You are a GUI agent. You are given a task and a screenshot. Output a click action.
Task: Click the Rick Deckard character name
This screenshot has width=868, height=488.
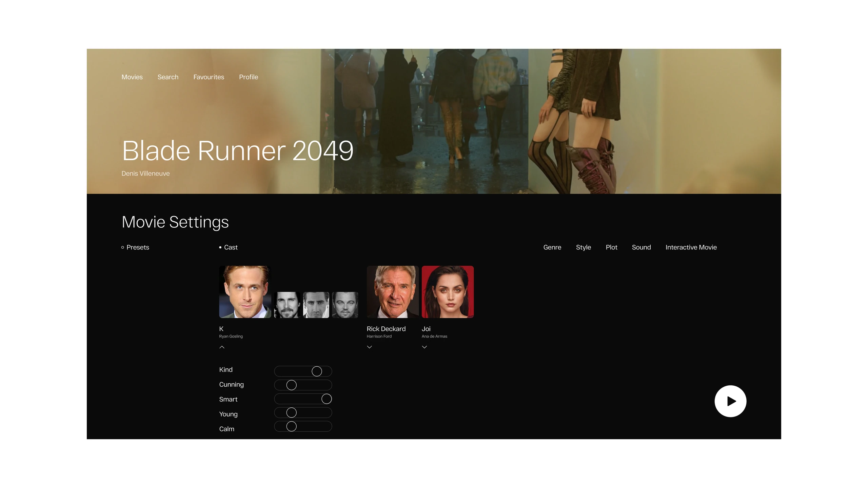coord(386,329)
